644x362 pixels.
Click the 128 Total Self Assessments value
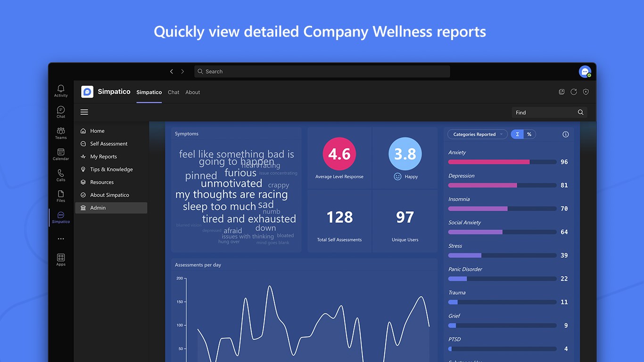click(x=339, y=217)
